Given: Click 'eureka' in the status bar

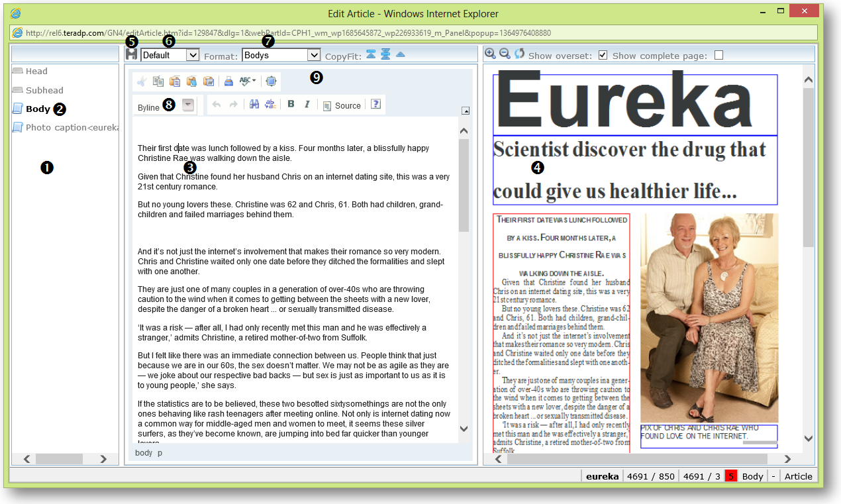Looking at the screenshot, I should [602, 476].
